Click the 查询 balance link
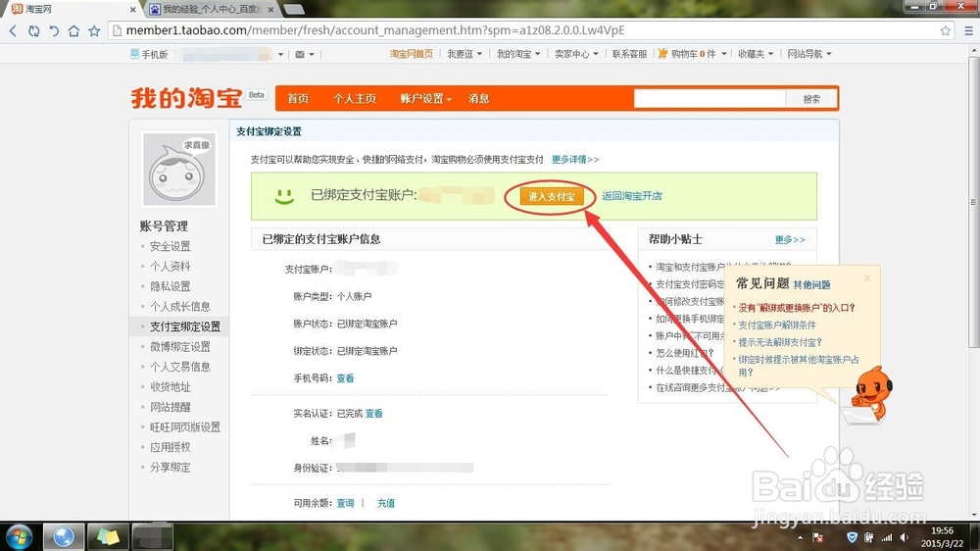The image size is (980, 551). click(346, 503)
